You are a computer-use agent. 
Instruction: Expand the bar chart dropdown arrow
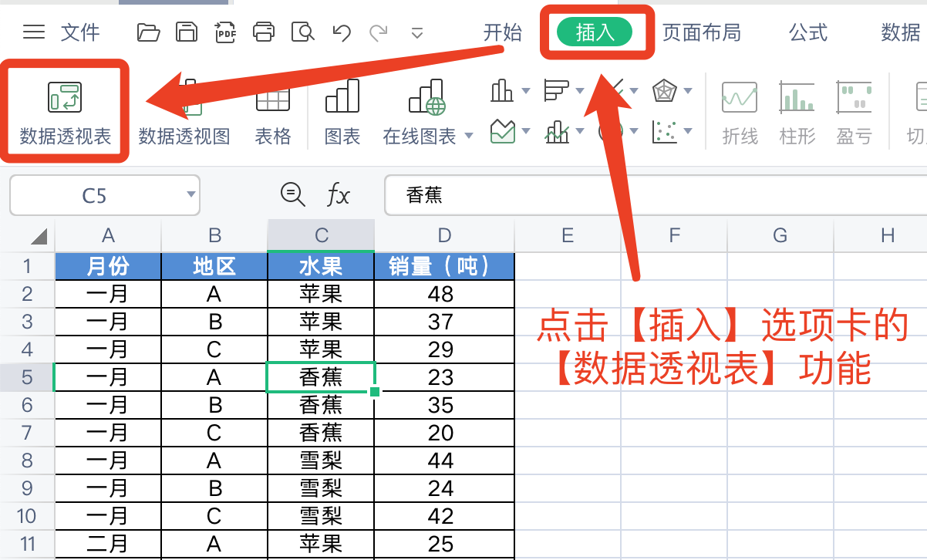click(580, 91)
